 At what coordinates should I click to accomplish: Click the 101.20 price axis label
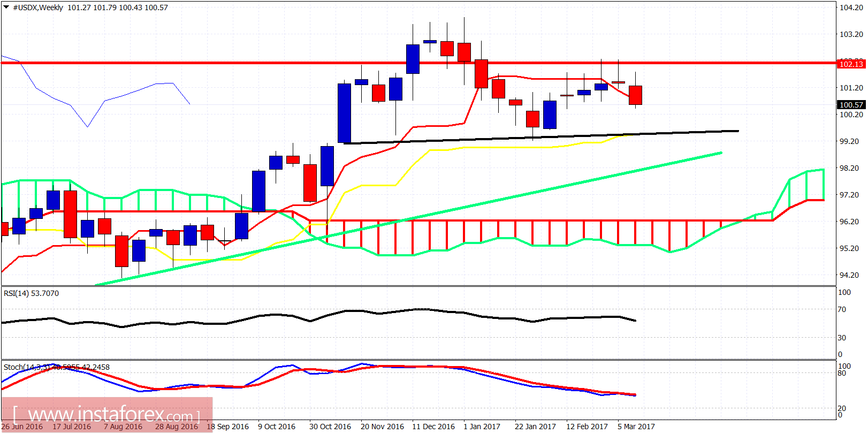(851, 88)
